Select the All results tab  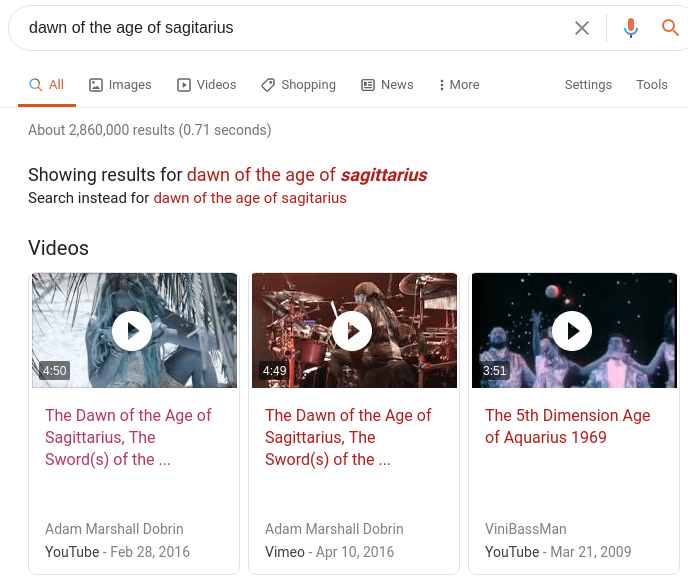pos(47,85)
